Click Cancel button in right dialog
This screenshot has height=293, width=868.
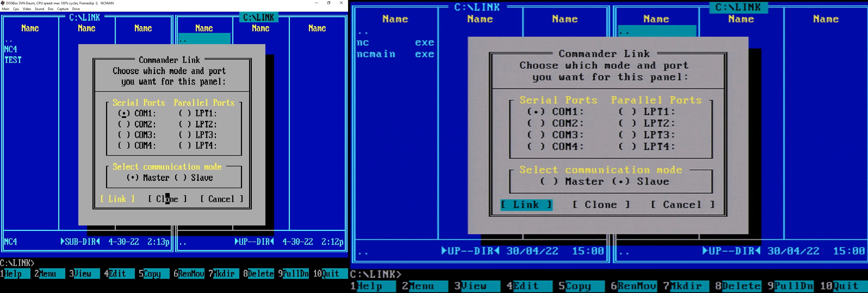(x=683, y=205)
